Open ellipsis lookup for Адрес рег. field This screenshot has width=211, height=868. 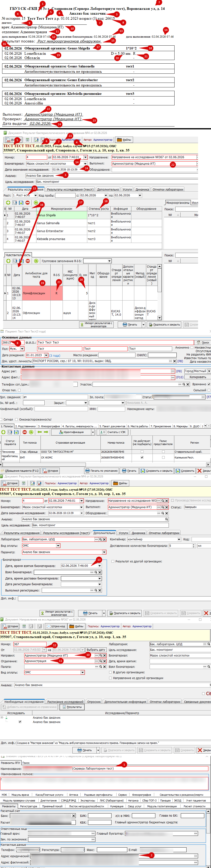(x=173, y=371)
